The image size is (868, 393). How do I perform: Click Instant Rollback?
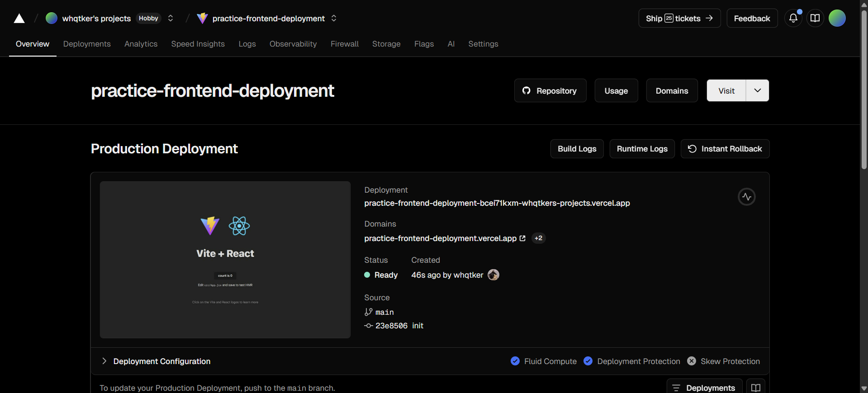tap(725, 149)
